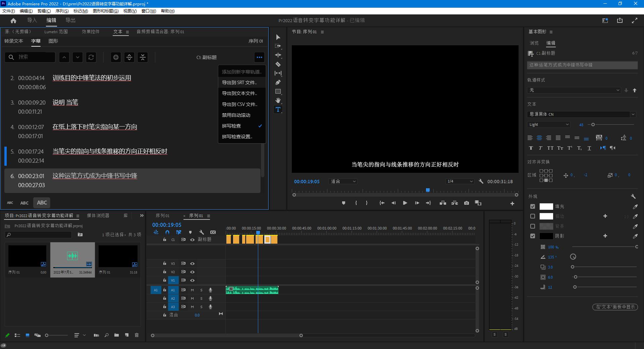Select the Type tool
Viewport: 644px width, 349px height.
[x=278, y=109]
